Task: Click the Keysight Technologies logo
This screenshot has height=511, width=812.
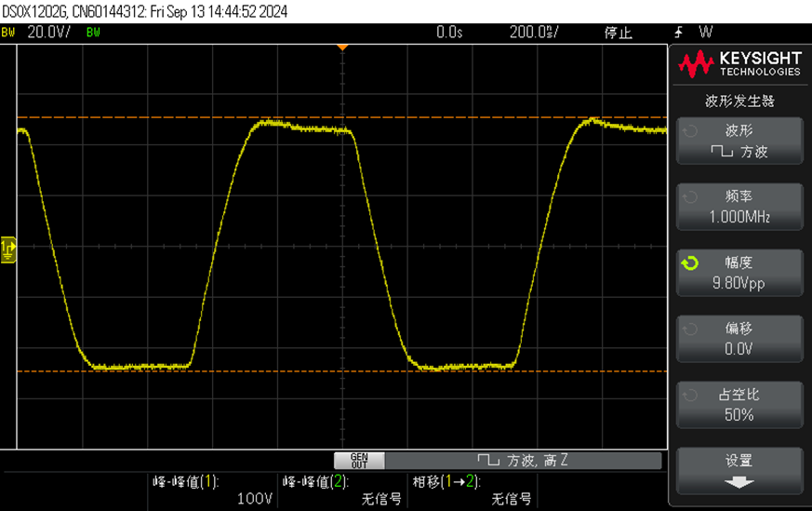Action: (739, 64)
